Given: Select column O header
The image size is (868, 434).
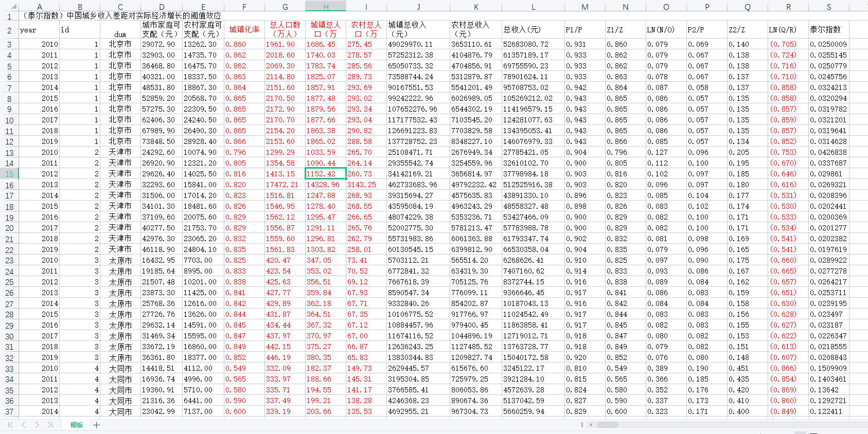Looking at the screenshot, I should point(666,7).
